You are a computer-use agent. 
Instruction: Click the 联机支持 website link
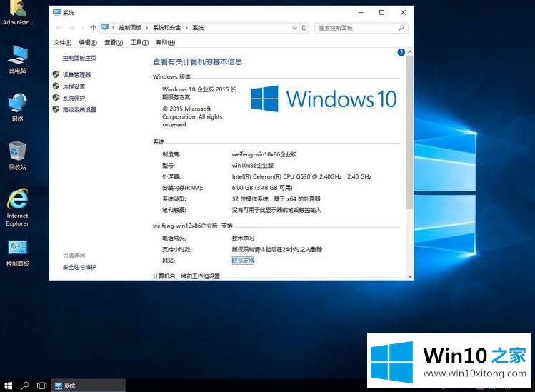(x=244, y=261)
